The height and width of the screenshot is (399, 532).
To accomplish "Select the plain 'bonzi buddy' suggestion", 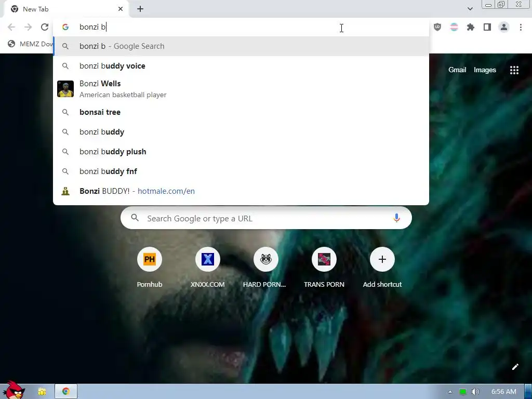I will pyautogui.click(x=241, y=132).
